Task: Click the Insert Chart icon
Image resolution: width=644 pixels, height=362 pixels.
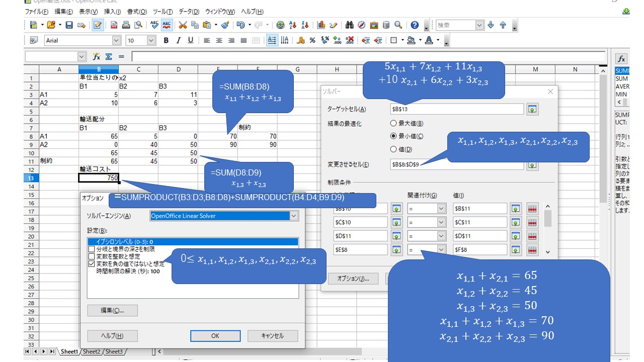Action: (x=321, y=25)
